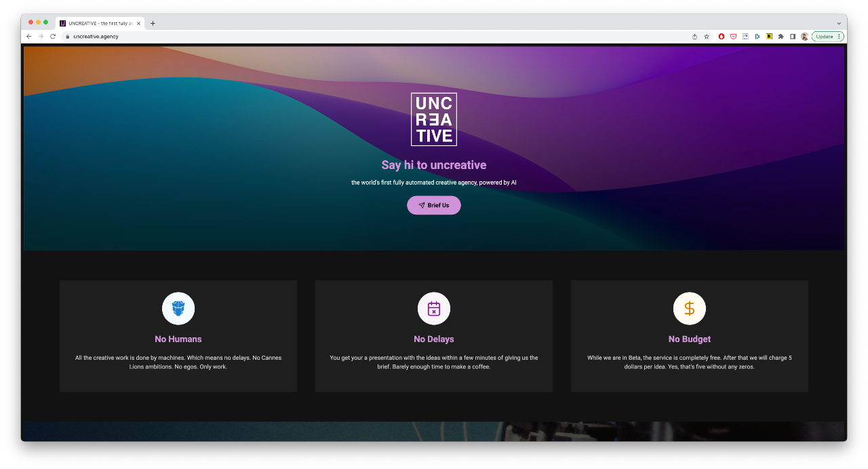The image size is (868, 469).
Task: Click the Say hi to uncreative headline
Action: pyautogui.click(x=434, y=165)
